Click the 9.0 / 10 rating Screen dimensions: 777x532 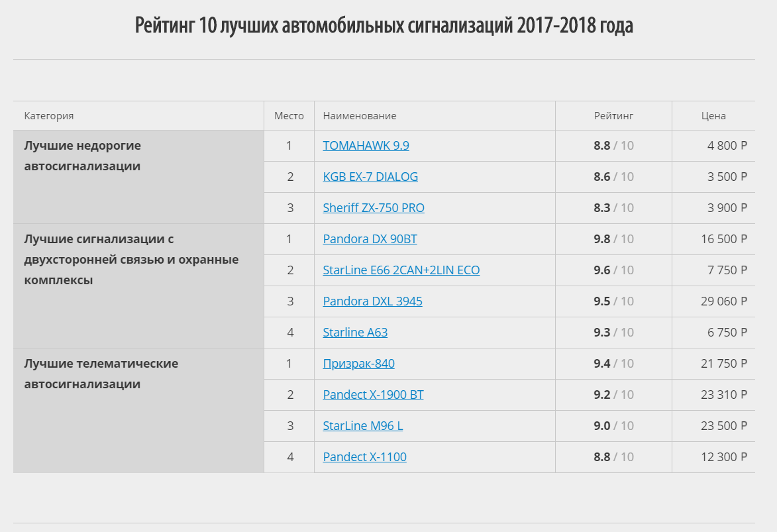pyautogui.click(x=613, y=426)
